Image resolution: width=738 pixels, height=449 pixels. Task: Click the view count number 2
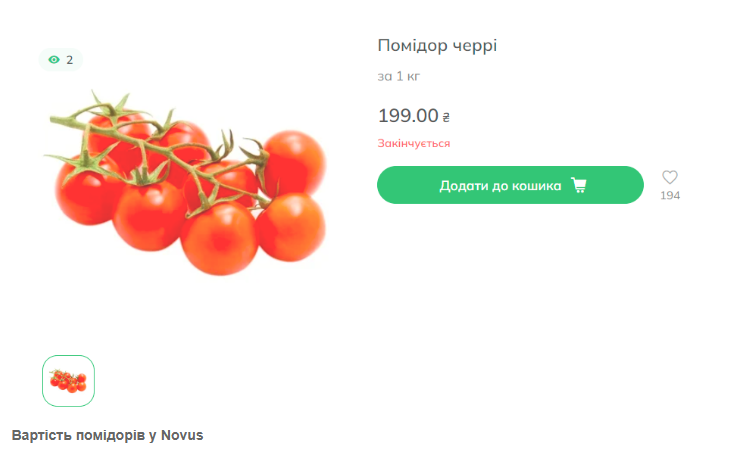coord(70,60)
